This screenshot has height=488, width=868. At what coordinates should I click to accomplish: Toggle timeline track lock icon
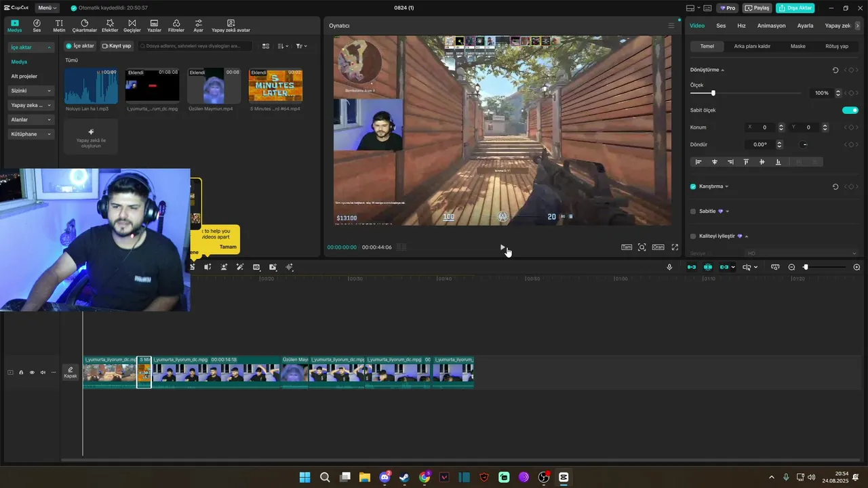(21, 372)
